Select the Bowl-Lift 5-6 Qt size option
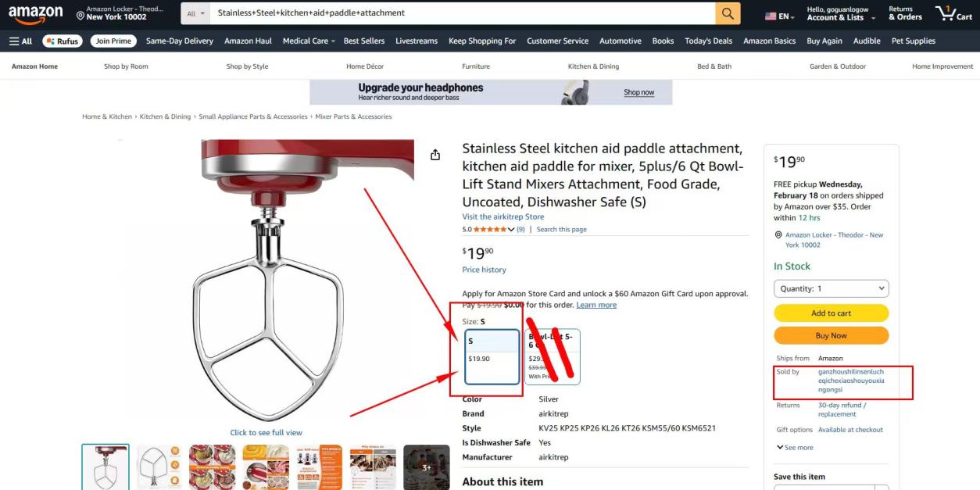Screen dimensions: 980x490 click(553, 356)
